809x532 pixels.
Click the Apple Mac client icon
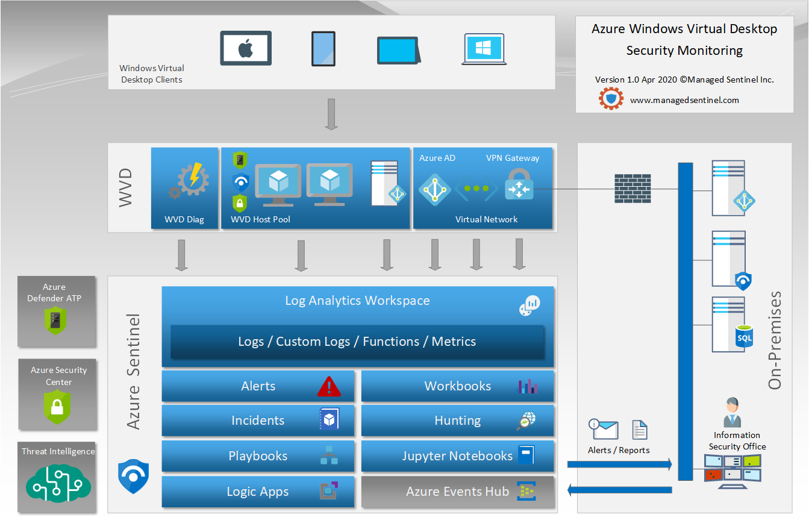[x=245, y=48]
